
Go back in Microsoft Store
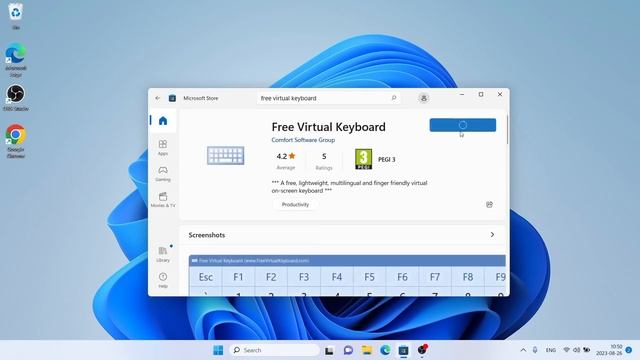point(158,98)
